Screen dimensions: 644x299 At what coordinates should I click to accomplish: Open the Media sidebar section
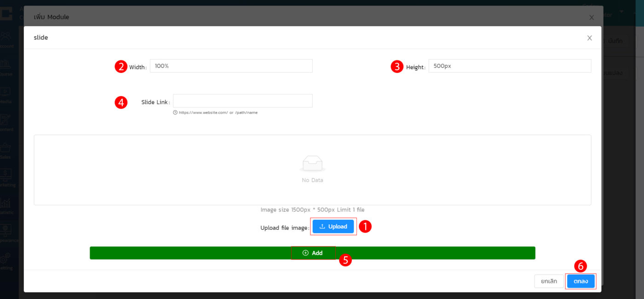pos(6,93)
